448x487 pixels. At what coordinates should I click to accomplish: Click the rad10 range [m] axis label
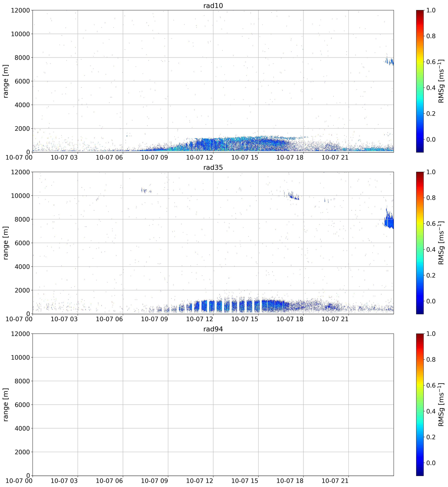pyautogui.click(x=6, y=81)
